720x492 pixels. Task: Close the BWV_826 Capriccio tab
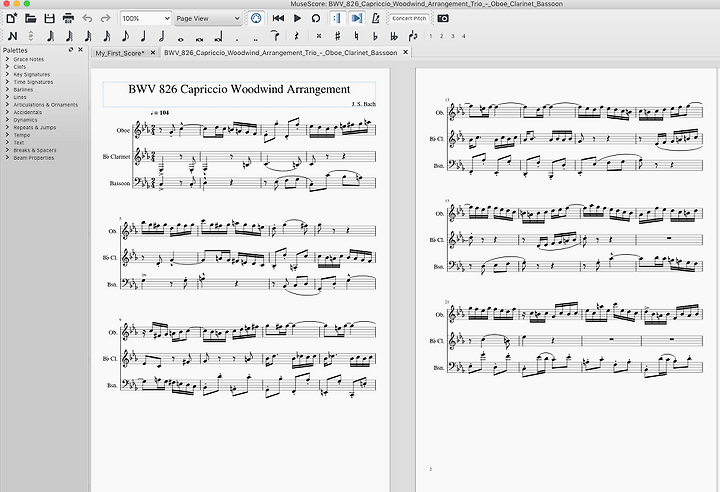point(405,52)
